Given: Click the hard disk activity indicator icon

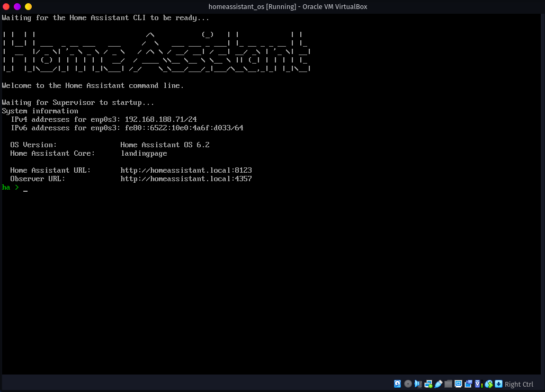Looking at the screenshot, I should (x=398, y=384).
